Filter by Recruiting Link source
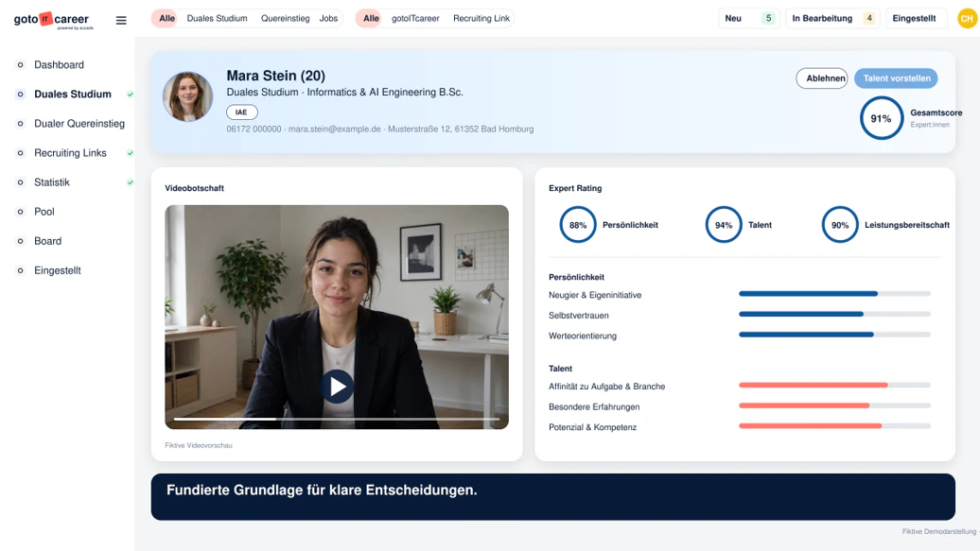This screenshot has width=980, height=551. 481,18
